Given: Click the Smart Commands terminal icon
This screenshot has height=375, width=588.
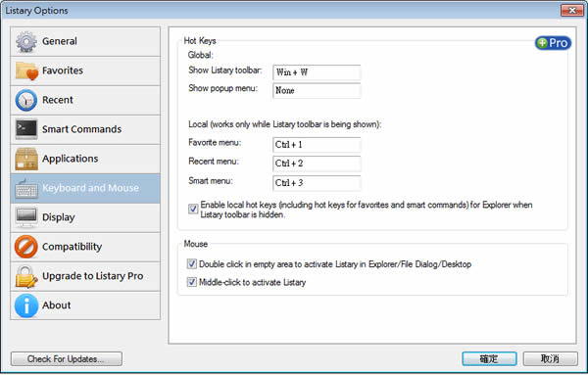Looking at the screenshot, I should pyautogui.click(x=26, y=129).
